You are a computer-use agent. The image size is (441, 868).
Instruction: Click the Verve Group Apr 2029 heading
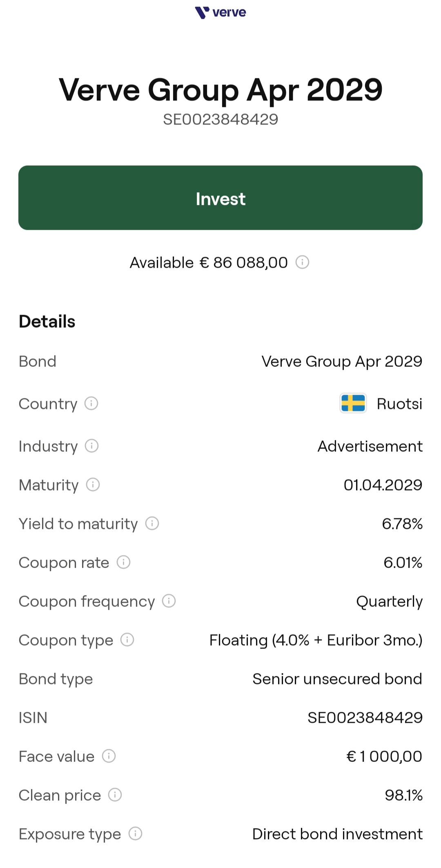point(220,89)
